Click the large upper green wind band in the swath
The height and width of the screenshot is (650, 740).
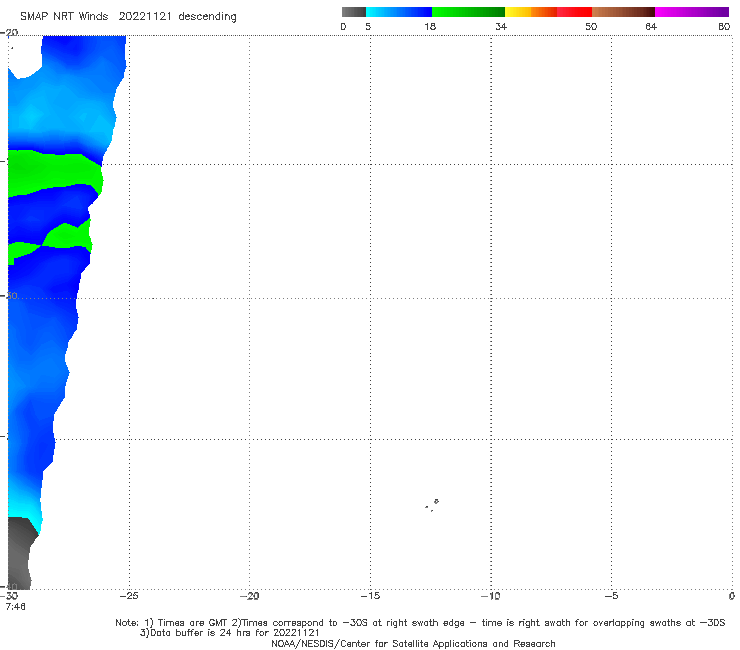coord(54,173)
